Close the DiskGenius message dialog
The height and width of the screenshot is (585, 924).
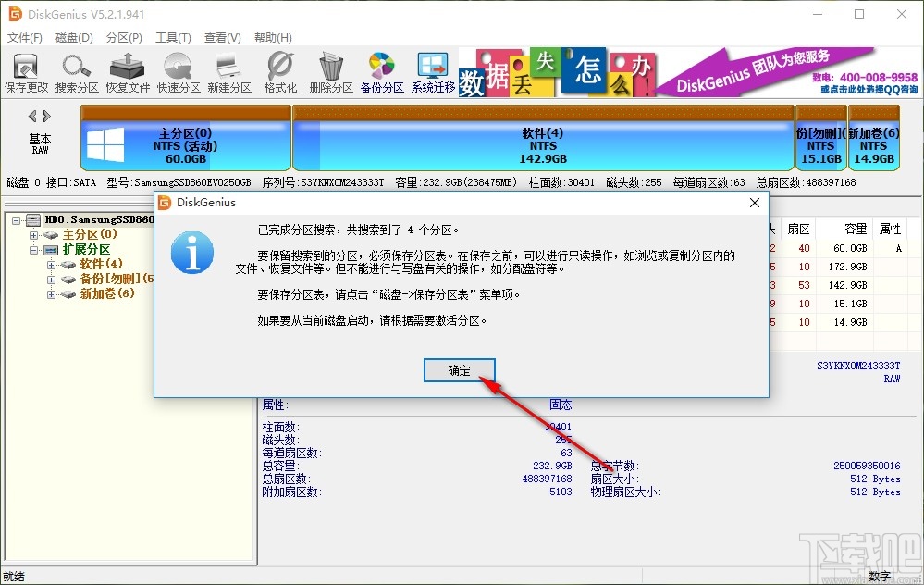click(755, 203)
